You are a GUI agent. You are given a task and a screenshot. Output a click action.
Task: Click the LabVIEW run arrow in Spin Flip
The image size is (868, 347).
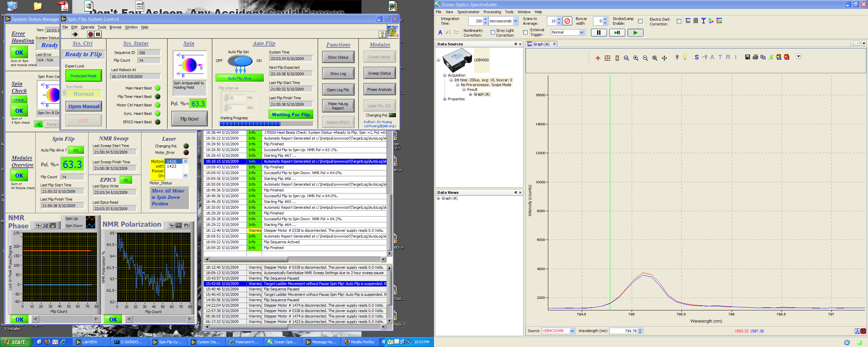75,34
